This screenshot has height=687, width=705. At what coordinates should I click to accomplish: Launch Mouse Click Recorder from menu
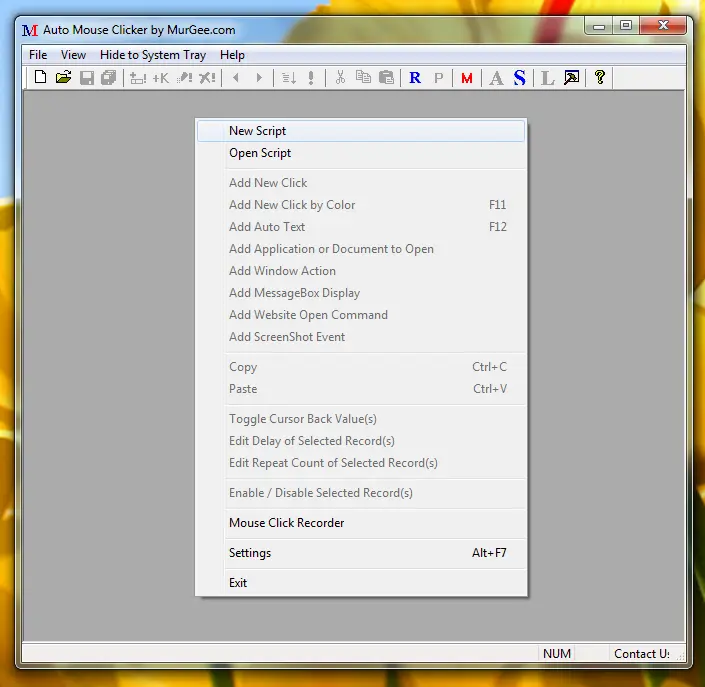(286, 523)
